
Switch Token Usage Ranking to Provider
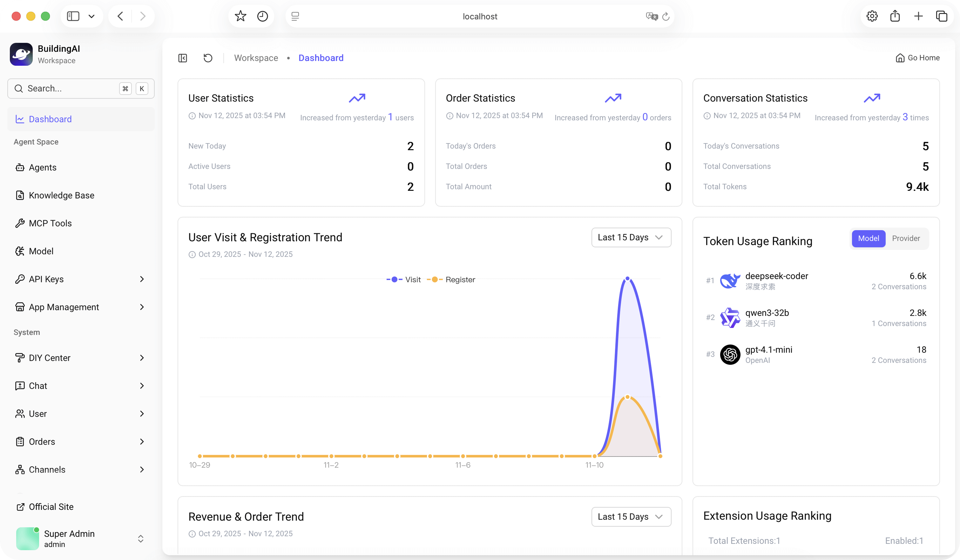(x=906, y=238)
